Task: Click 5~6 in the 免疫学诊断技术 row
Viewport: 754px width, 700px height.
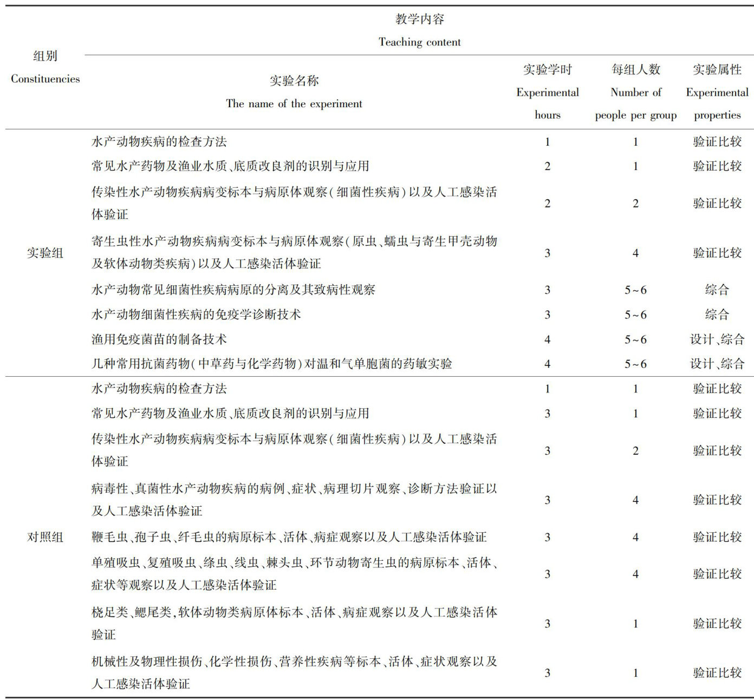Action: tap(635, 315)
